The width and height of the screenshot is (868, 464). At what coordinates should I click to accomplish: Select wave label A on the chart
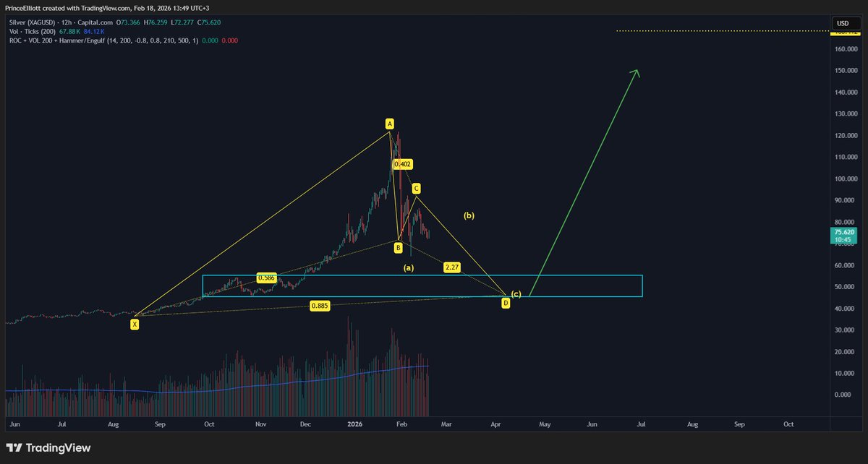[388, 123]
